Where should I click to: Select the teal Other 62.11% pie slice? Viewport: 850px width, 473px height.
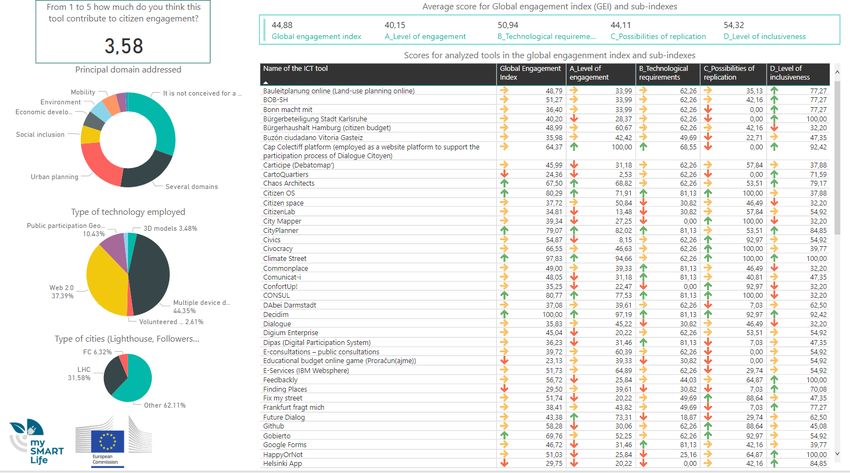click(136, 382)
